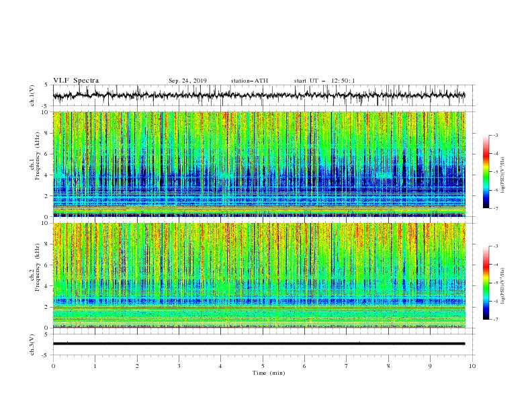The width and height of the screenshot is (532, 411).
Task: Click the 'log(PSD)(V²/Hz)' label beside ch.2 colorbar
Action: coord(502,286)
